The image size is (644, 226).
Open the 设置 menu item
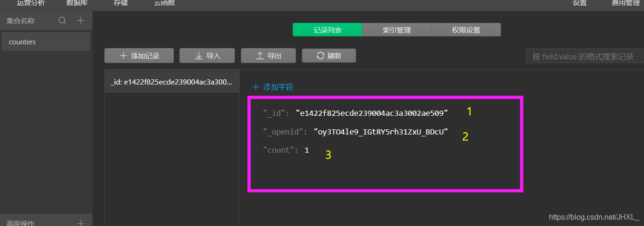click(x=579, y=3)
